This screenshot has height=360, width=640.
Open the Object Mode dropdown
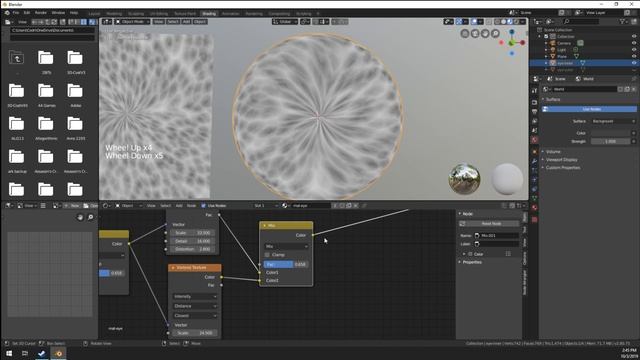point(132,22)
